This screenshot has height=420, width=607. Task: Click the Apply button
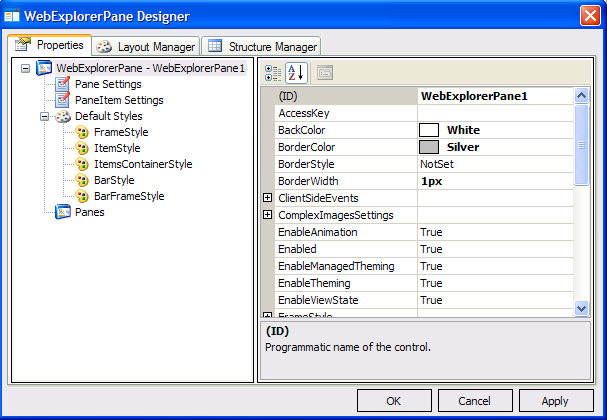554,401
